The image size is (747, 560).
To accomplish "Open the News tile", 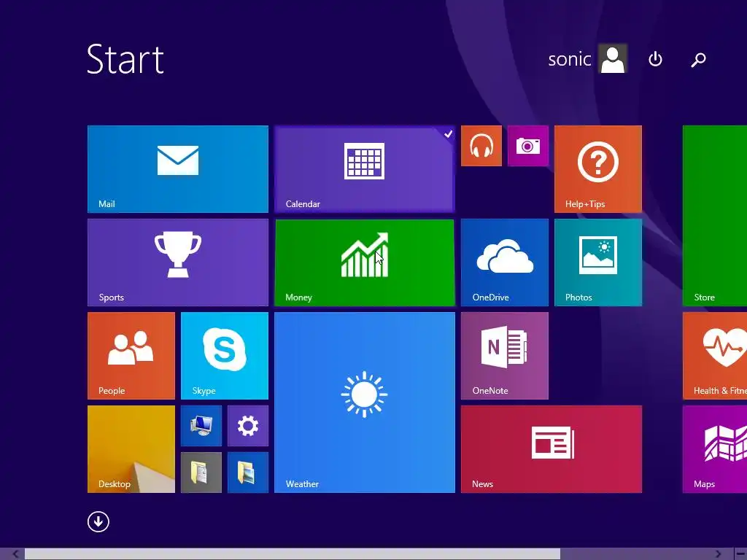I will (x=551, y=449).
